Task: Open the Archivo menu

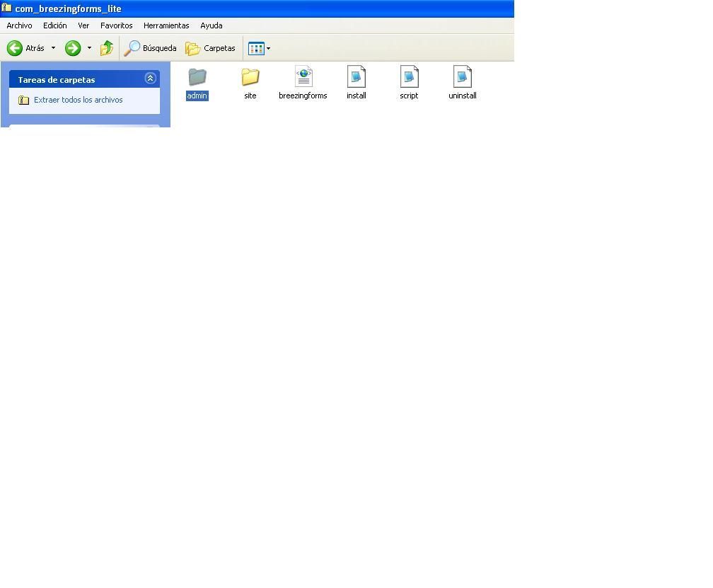Action: click(x=19, y=25)
